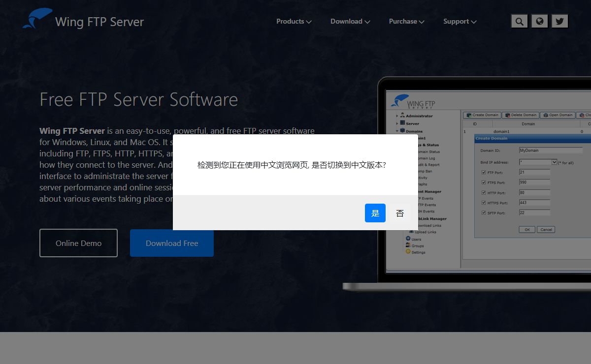591x364 pixels.
Task: Open the Purchase menu
Action: (x=406, y=21)
